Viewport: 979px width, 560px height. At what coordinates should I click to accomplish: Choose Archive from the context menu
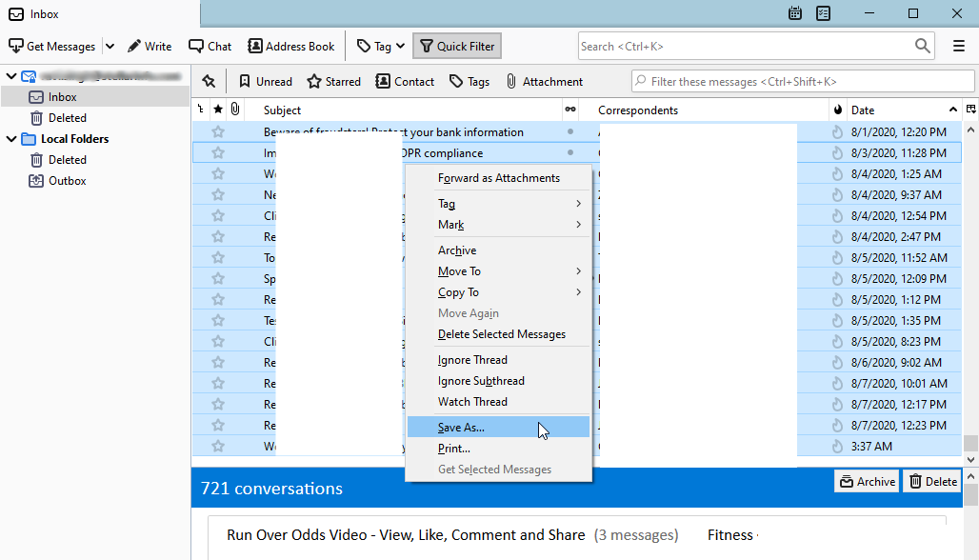(x=457, y=250)
